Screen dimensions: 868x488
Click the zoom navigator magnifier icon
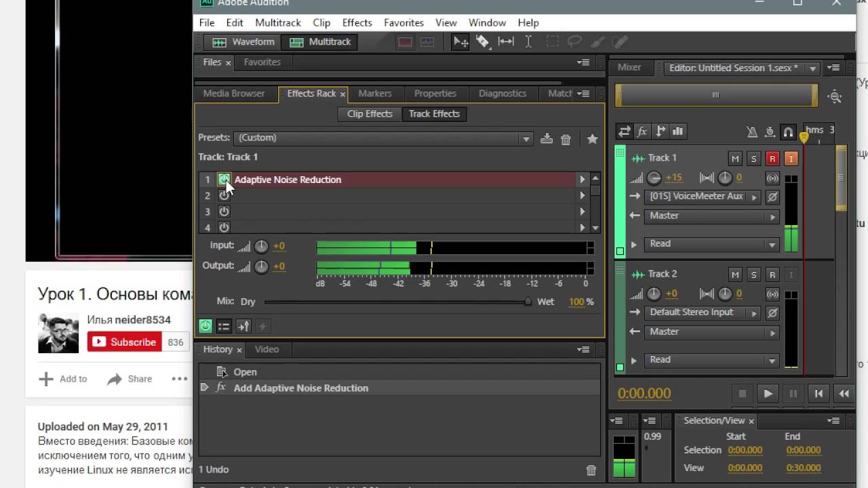pos(835,96)
